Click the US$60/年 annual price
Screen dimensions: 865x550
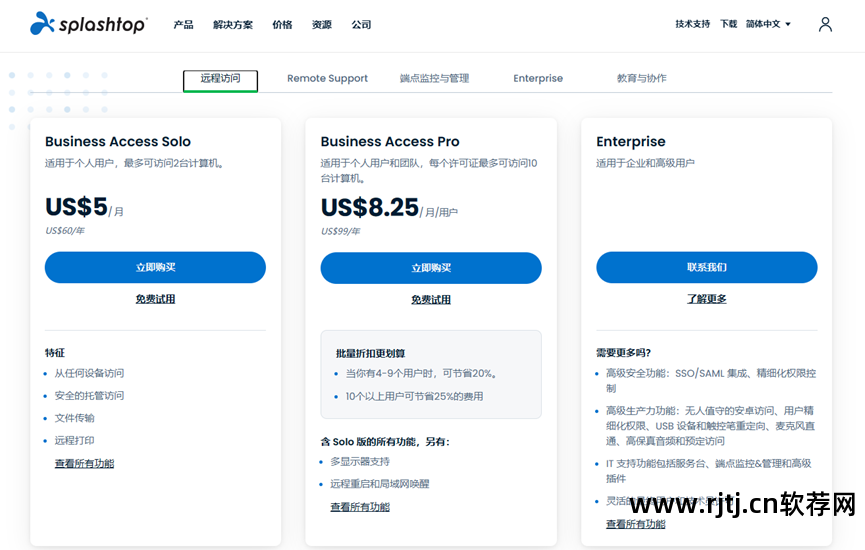tap(65, 231)
